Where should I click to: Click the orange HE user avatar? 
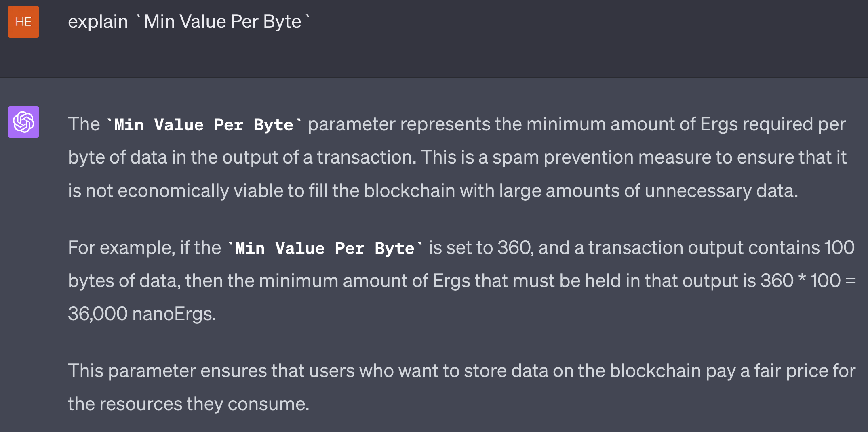tap(23, 22)
